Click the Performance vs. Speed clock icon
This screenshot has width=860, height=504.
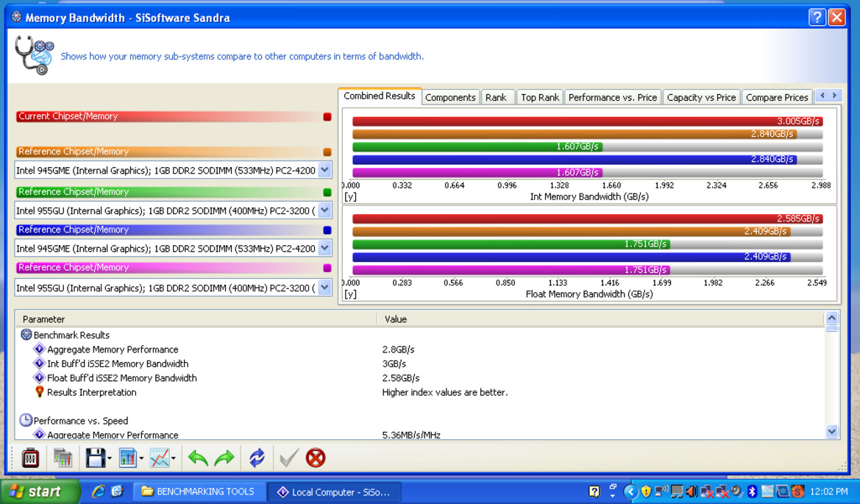click(x=26, y=420)
